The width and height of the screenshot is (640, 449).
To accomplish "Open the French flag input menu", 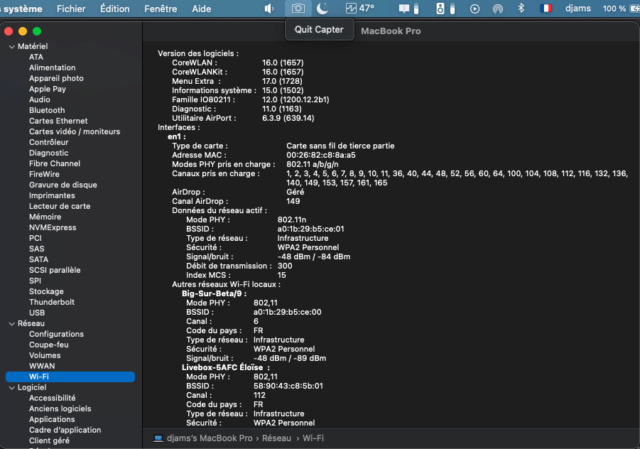I will point(546,9).
